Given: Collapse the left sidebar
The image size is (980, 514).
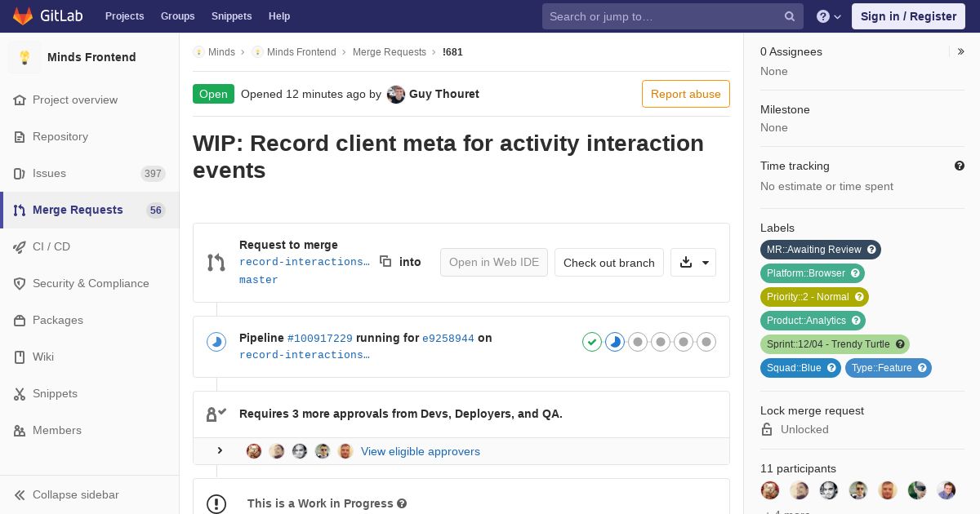Looking at the screenshot, I should 90,494.
